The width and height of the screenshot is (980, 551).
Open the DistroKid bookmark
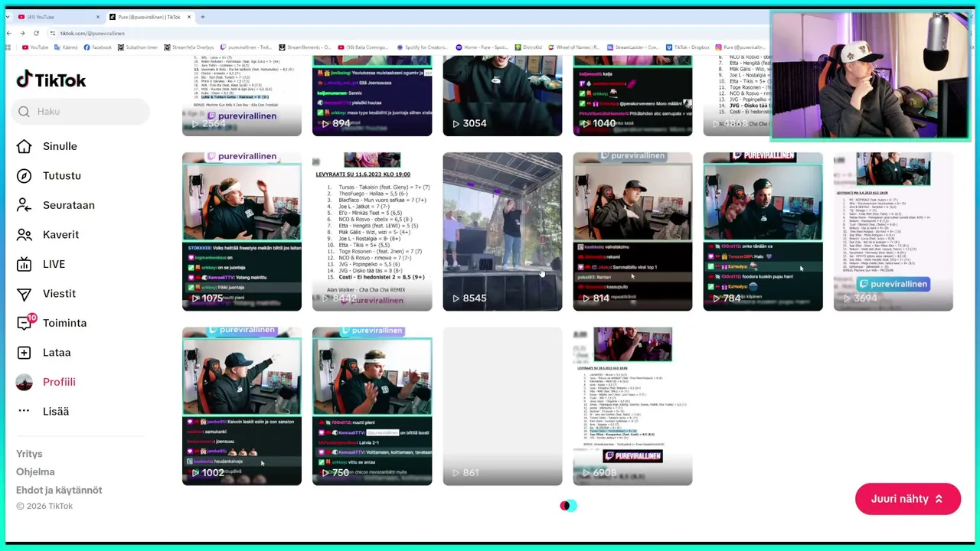coord(529,47)
